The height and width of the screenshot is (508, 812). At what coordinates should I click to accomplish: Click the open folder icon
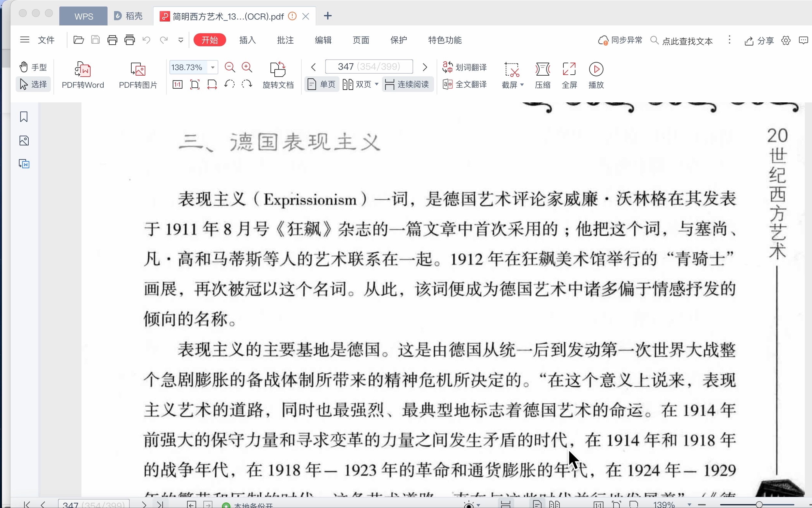pos(79,40)
